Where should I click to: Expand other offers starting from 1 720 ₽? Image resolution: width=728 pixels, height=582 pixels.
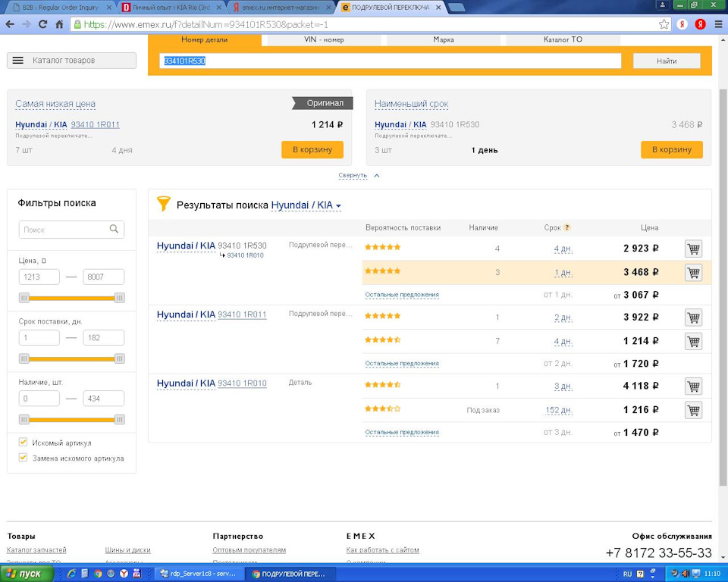[402, 364]
